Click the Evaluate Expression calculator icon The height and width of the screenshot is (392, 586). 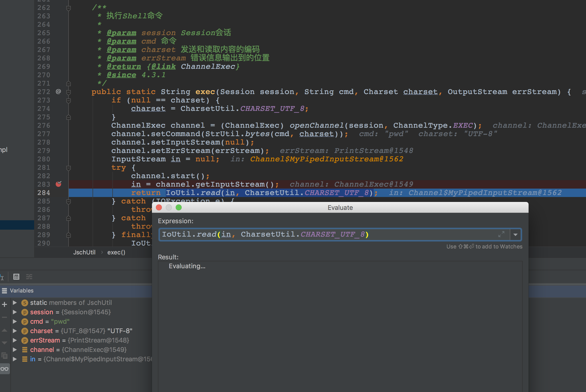[16, 276]
